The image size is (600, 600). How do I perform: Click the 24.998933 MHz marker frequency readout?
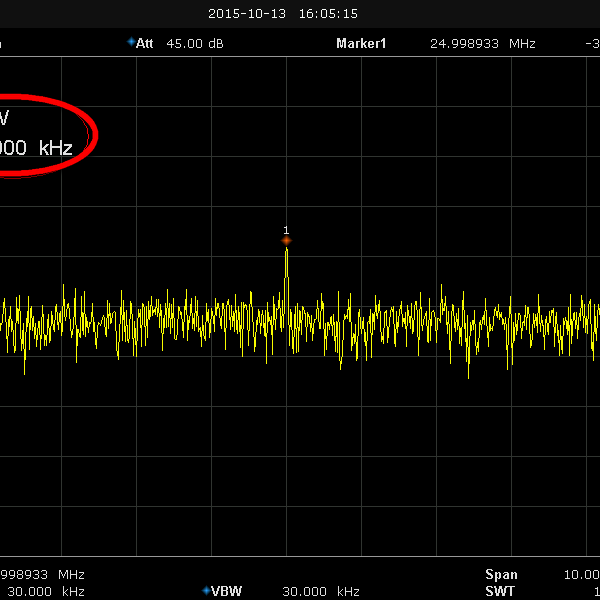[482, 44]
